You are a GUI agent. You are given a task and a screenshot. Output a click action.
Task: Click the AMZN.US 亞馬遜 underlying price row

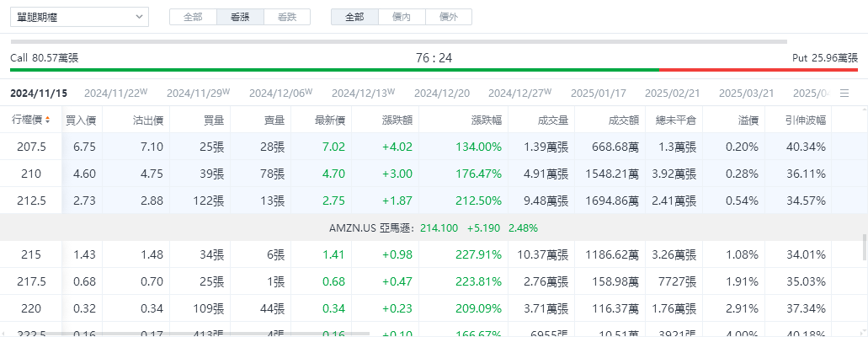434,227
